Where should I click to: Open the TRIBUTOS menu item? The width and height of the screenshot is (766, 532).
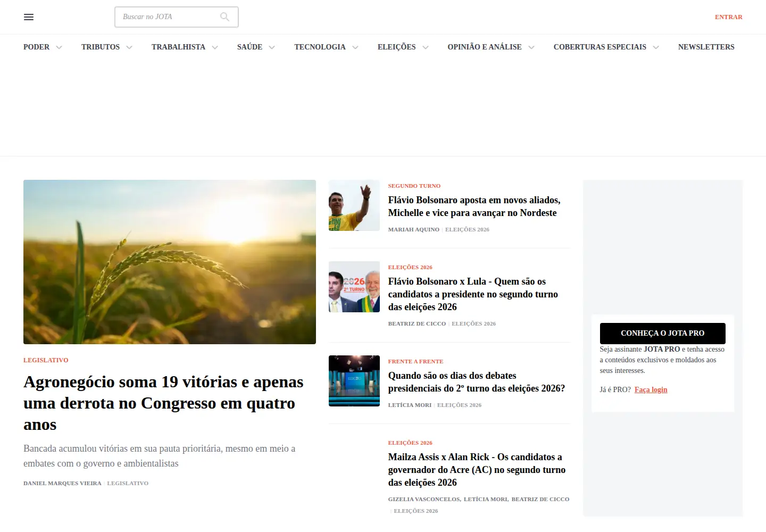(101, 47)
